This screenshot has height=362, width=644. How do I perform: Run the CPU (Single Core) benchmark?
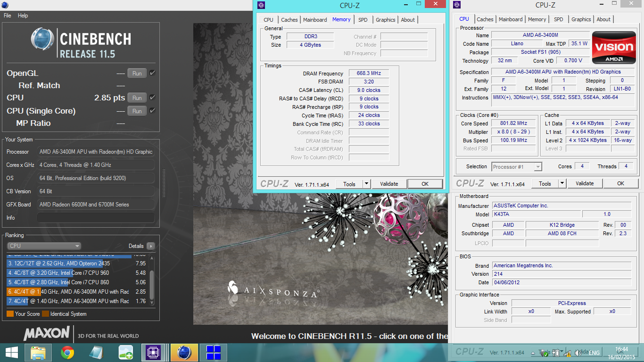[137, 111]
